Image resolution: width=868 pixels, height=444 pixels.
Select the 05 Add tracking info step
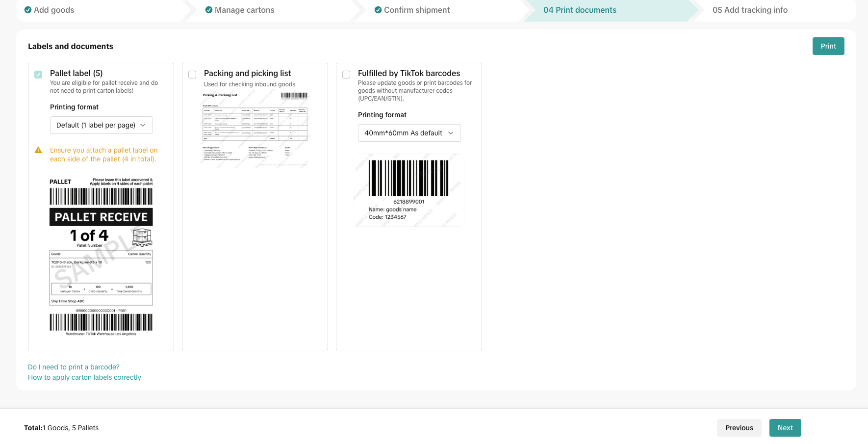pyautogui.click(x=750, y=10)
